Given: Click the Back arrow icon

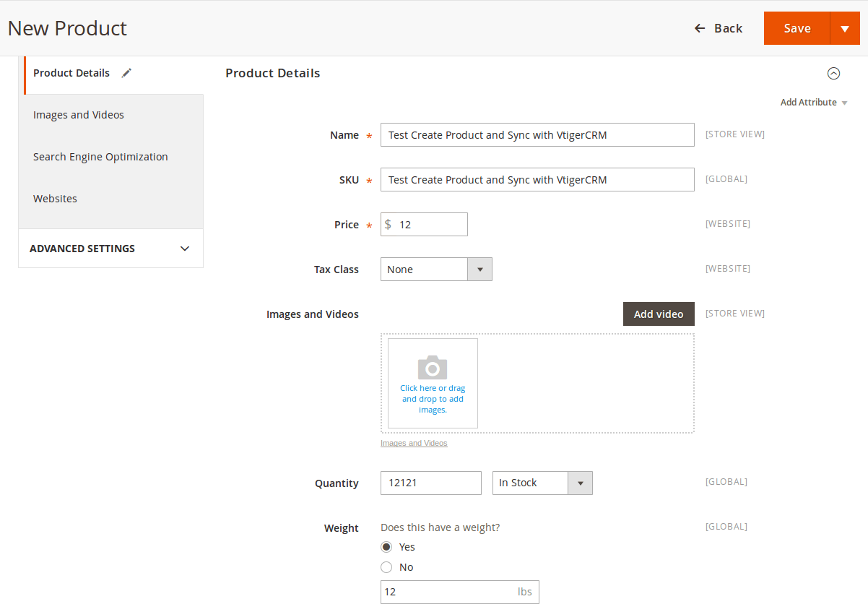Looking at the screenshot, I should (699, 28).
